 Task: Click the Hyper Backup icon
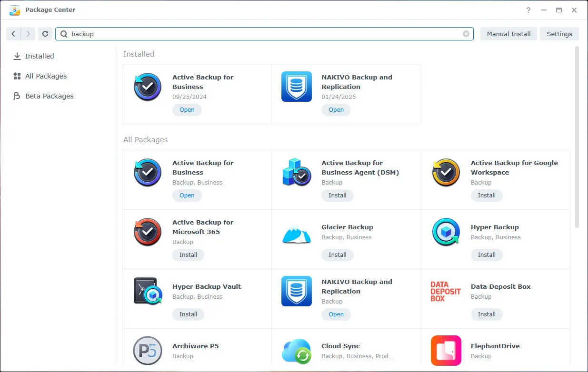pyautogui.click(x=446, y=232)
